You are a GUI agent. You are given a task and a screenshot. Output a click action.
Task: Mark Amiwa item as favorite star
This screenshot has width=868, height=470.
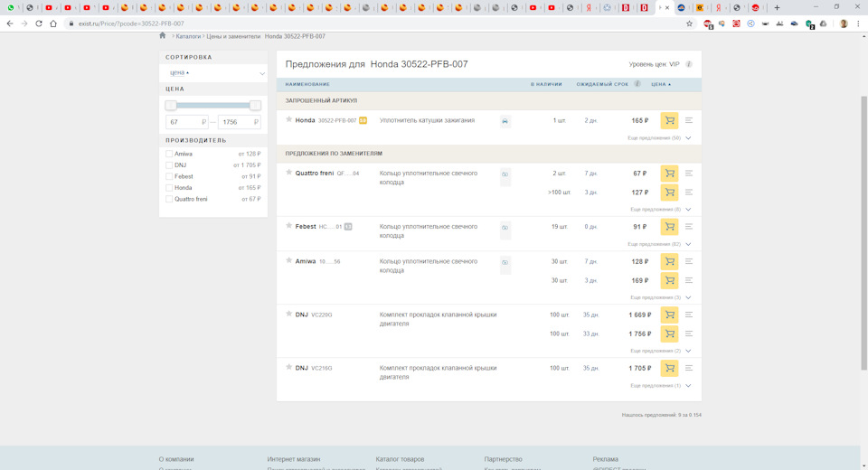tap(288, 260)
